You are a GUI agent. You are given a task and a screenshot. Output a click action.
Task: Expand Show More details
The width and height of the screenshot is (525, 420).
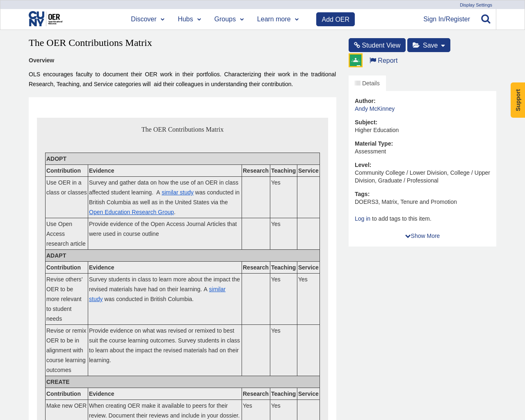[422, 235]
